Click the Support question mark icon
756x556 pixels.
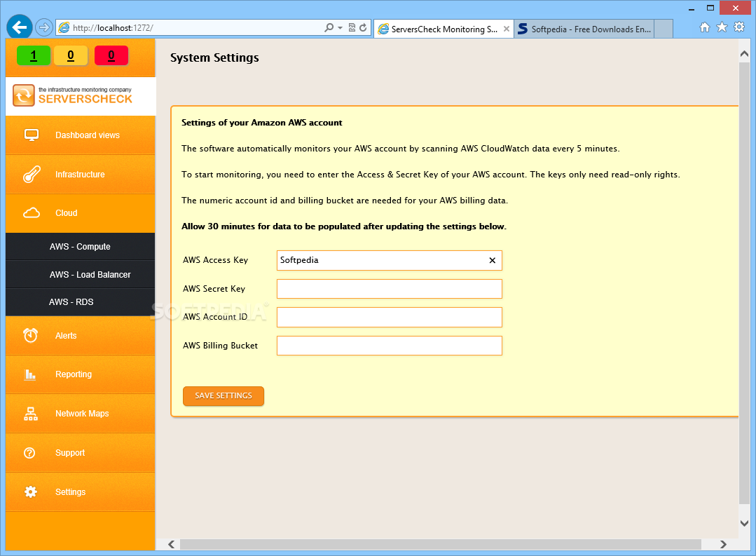coord(29,453)
